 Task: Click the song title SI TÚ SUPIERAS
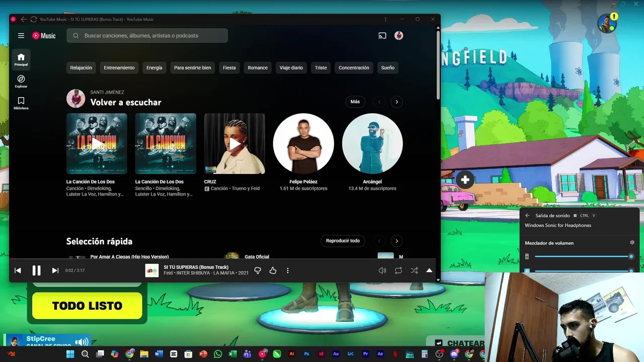pyautogui.click(x=196, y=267)
